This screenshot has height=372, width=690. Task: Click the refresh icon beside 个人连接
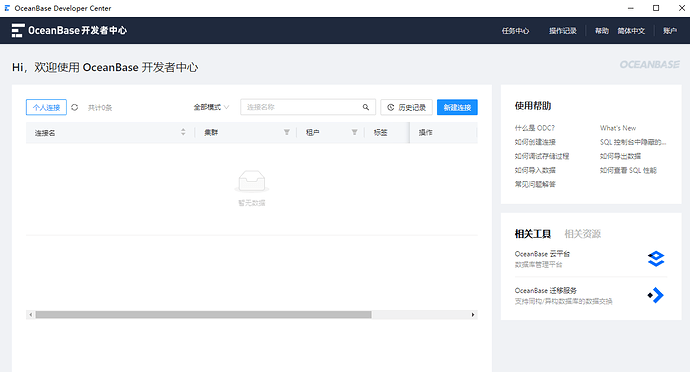pos(74,107)
